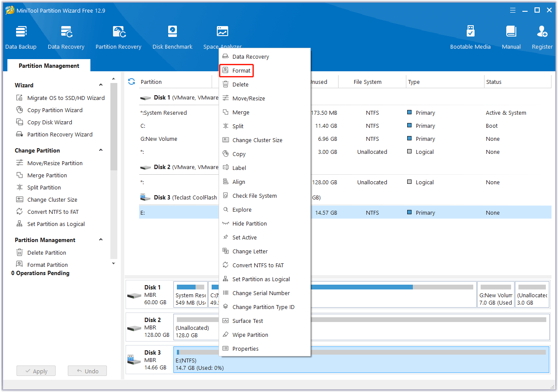
Task: Click the Apply button
Action: point(36,371)
